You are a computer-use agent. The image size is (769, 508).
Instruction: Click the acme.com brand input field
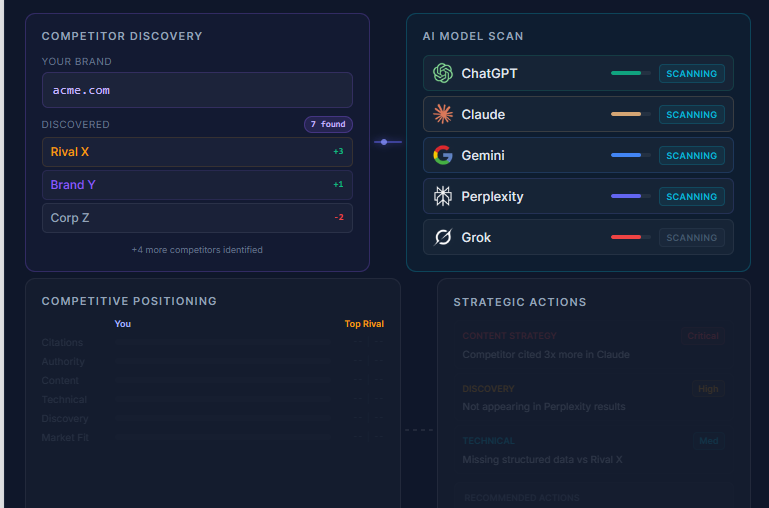click(197, 90)
